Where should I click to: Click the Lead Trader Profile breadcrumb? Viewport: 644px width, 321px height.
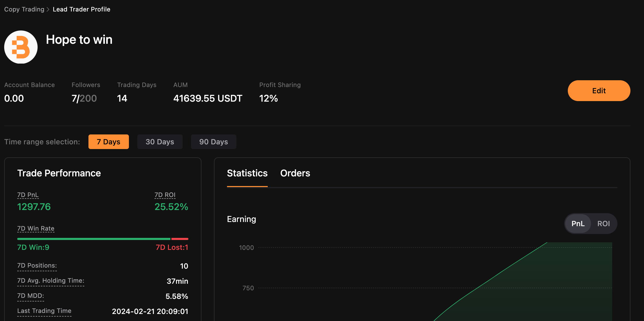(x=81, y=9)
